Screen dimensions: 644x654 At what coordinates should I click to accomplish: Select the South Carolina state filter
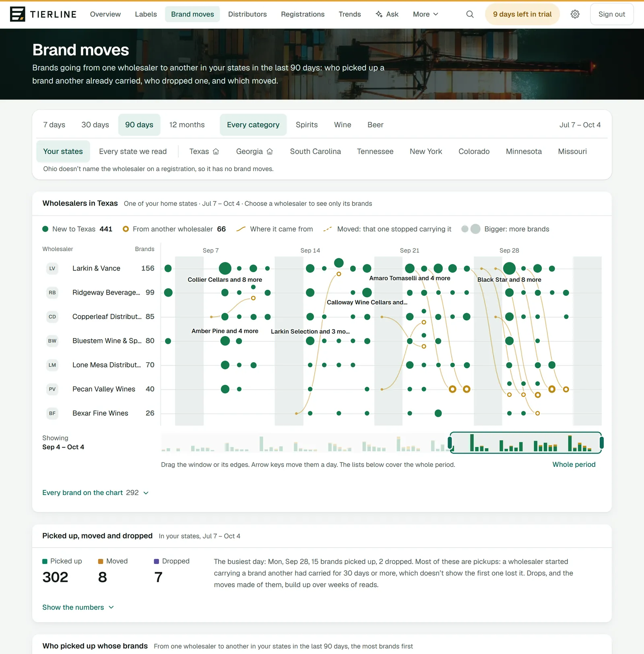coord(316,151)
